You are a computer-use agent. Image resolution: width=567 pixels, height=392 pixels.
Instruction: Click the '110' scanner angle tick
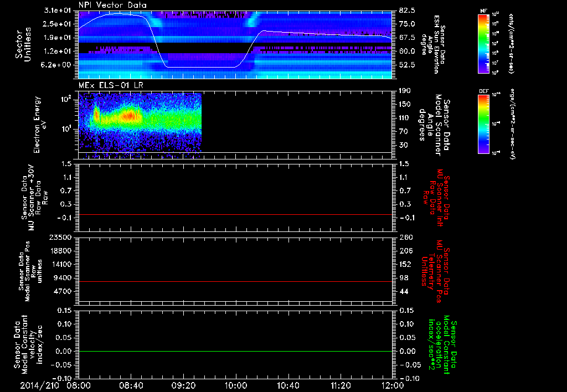click(x=405, y=118)
